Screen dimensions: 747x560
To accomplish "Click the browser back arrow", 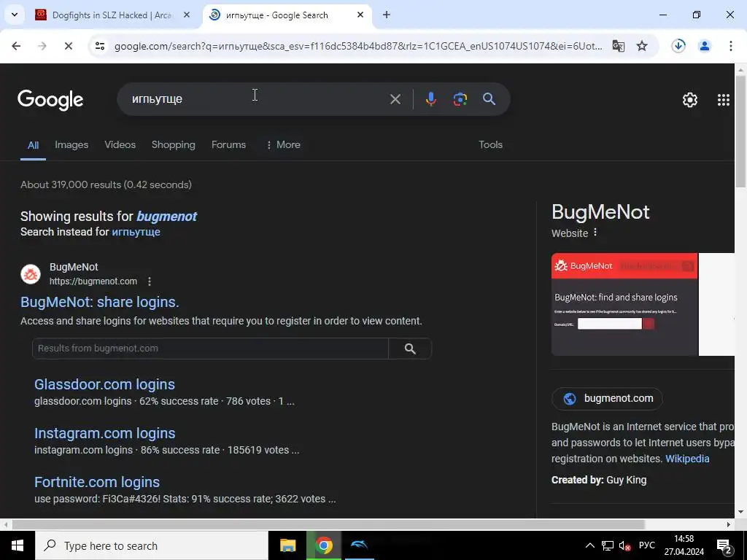I will coord(16,46).
